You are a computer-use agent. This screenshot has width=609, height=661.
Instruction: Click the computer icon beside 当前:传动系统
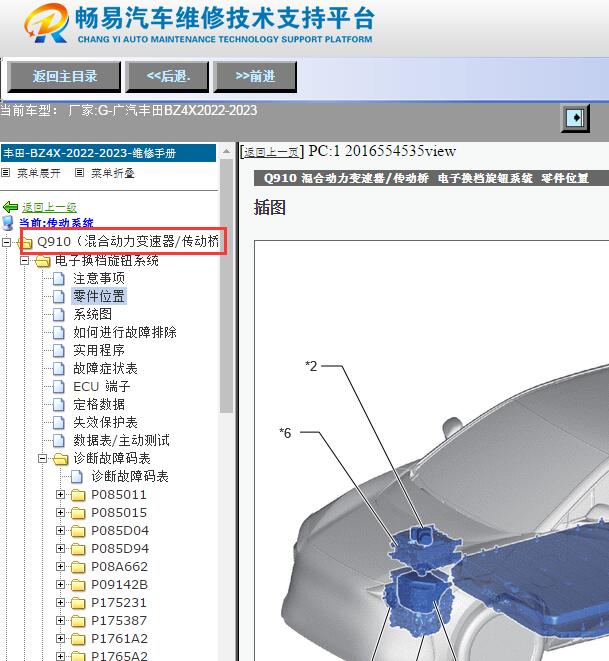coord(8,223)
